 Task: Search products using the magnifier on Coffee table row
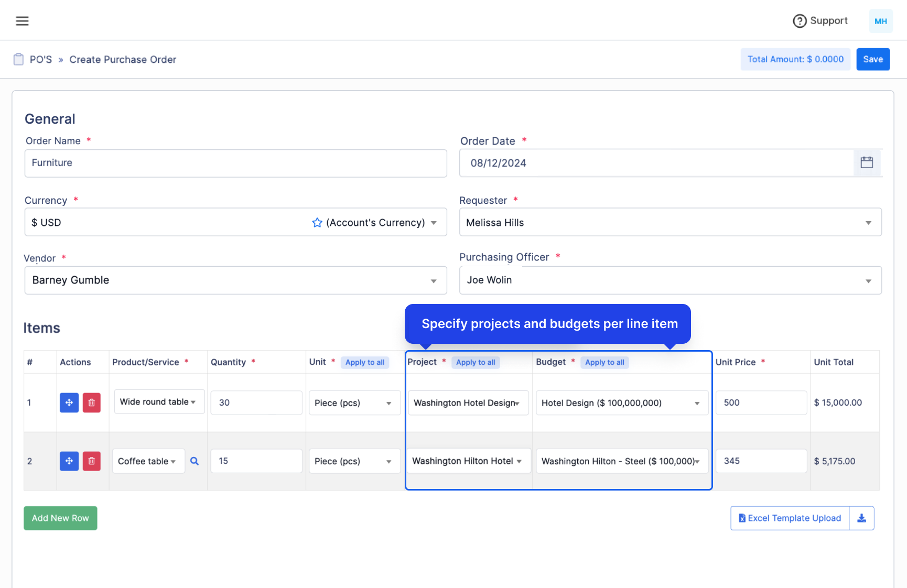(x=195, y=461)
